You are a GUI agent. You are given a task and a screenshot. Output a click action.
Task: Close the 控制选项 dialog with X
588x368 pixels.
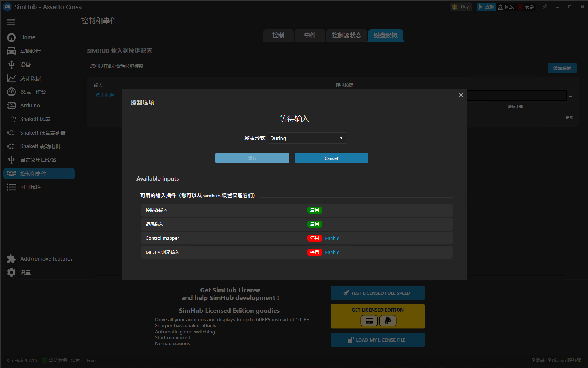coord(461,95)
